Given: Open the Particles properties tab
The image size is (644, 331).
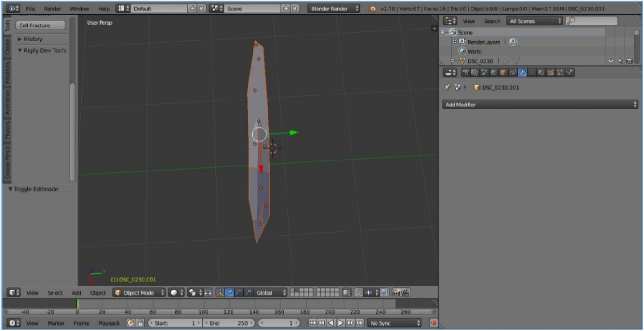Looking at the screenshot, I should click(560, 73).
